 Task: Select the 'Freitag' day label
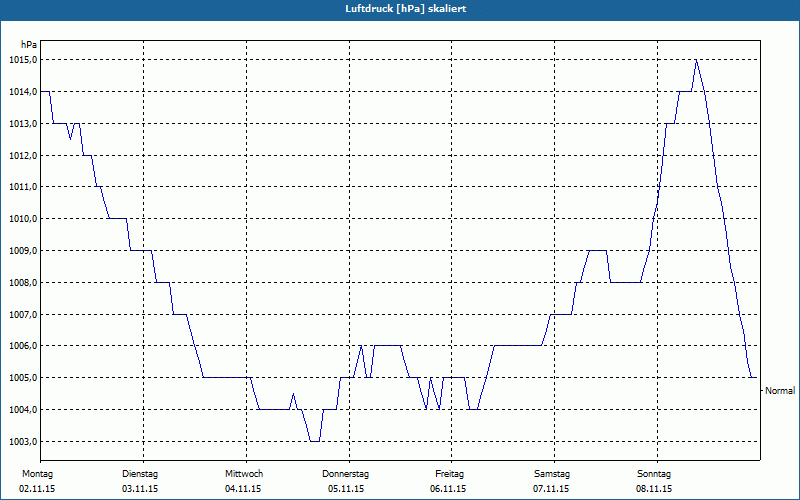(449, 474)
